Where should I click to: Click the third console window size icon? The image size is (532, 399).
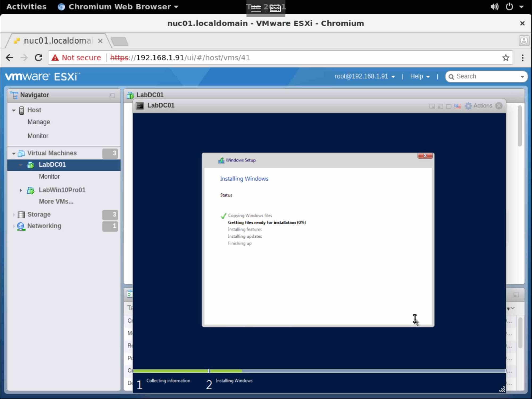(448, 106)
